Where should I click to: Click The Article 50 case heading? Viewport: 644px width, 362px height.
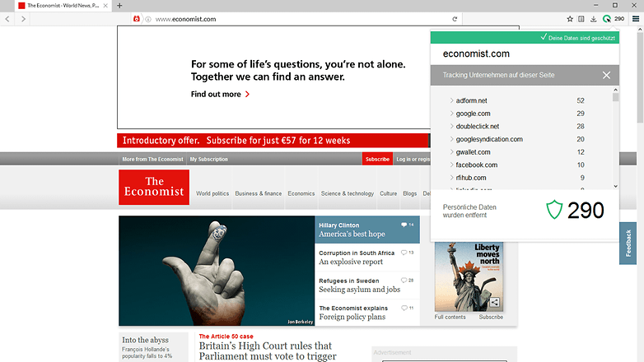[x=226, y=336]
